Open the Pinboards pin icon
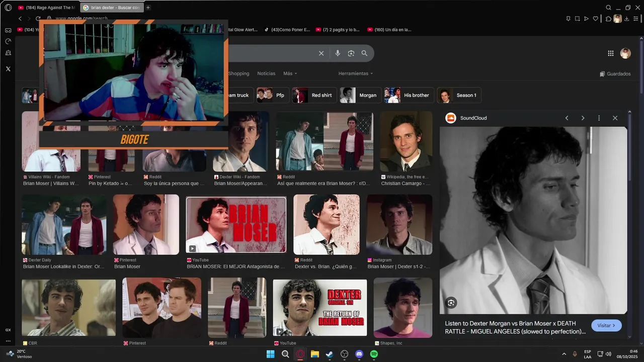Viewport: 644px width, 362px height. [568, 19]
